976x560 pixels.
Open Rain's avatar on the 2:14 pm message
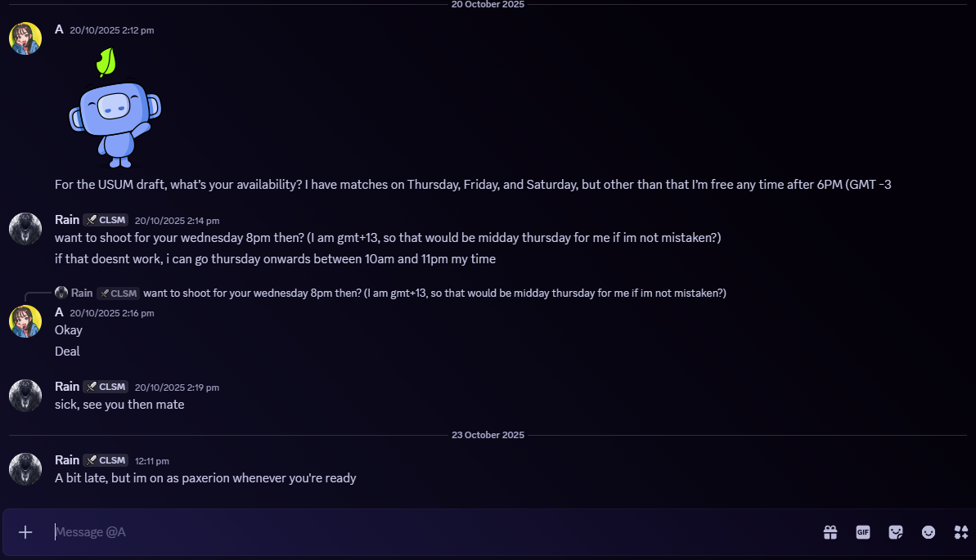pos(25,229)
